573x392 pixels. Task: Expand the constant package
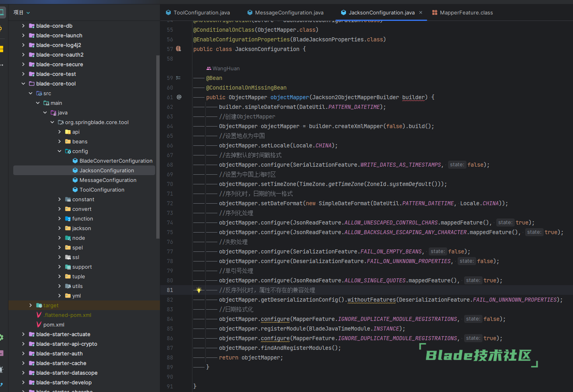[x=59, y=199]
